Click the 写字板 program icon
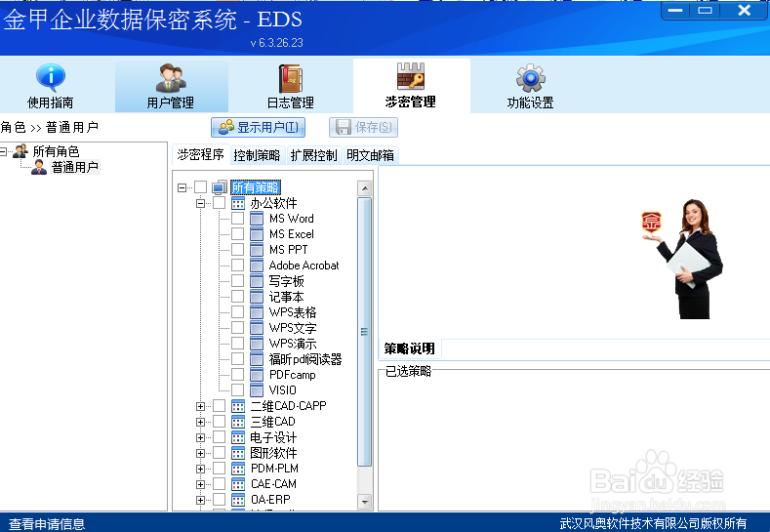 click(257, 281)
